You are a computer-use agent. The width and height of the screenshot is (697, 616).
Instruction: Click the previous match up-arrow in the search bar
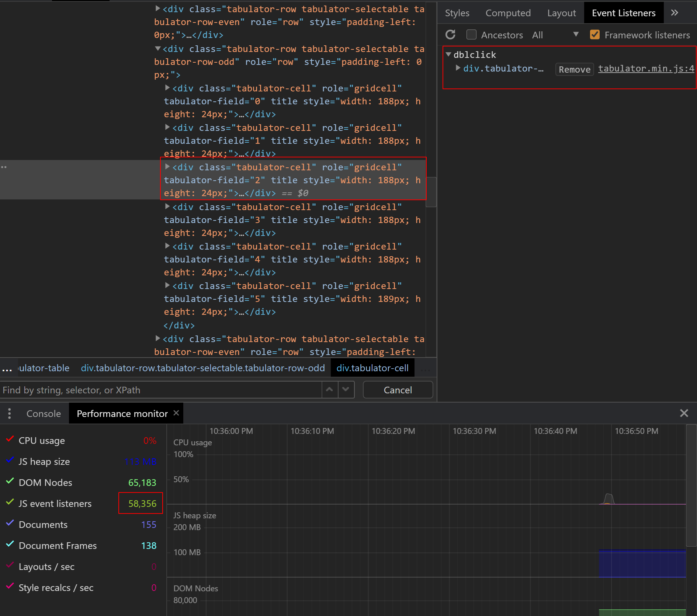[329, 390]
